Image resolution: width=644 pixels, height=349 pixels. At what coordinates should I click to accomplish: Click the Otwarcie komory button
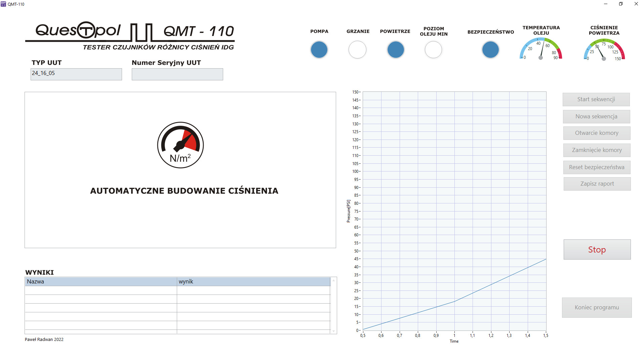coord(597,133)
